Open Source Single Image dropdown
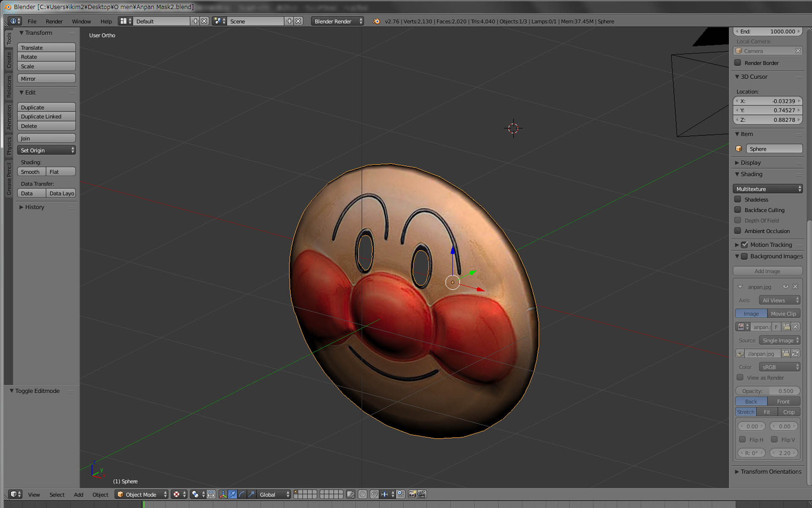 tap(779, 340)
